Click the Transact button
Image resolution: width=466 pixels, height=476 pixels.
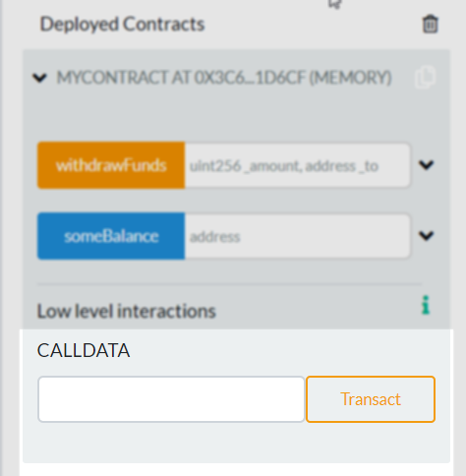click(371, 399)
